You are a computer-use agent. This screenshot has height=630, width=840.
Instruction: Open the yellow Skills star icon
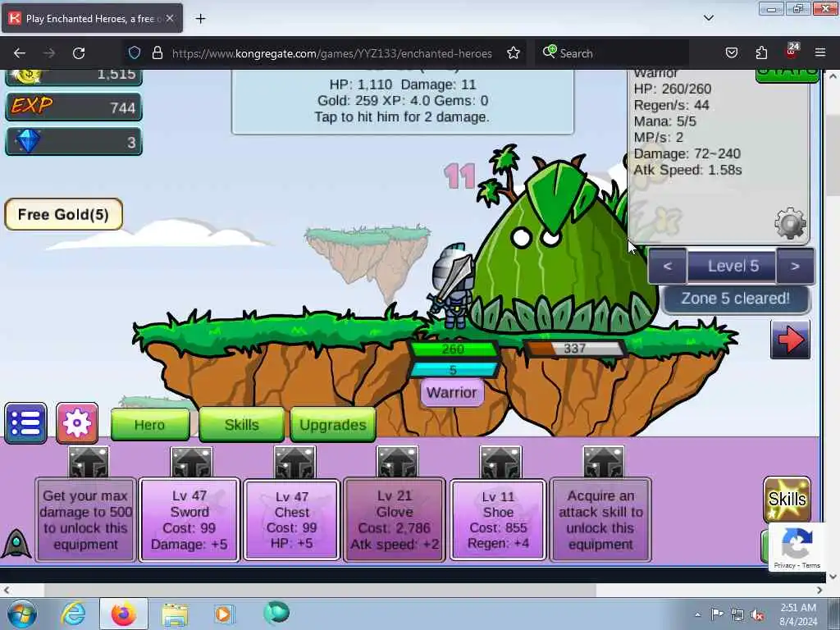point(787,500)
